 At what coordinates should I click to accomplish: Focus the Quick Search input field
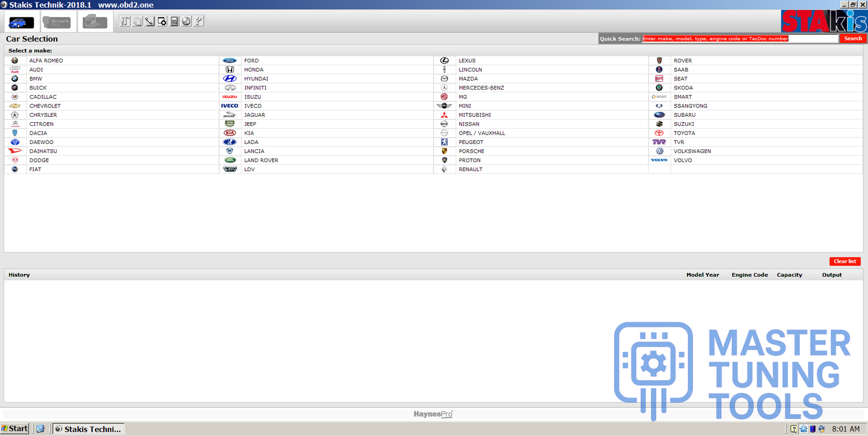(x=740, y=39)
